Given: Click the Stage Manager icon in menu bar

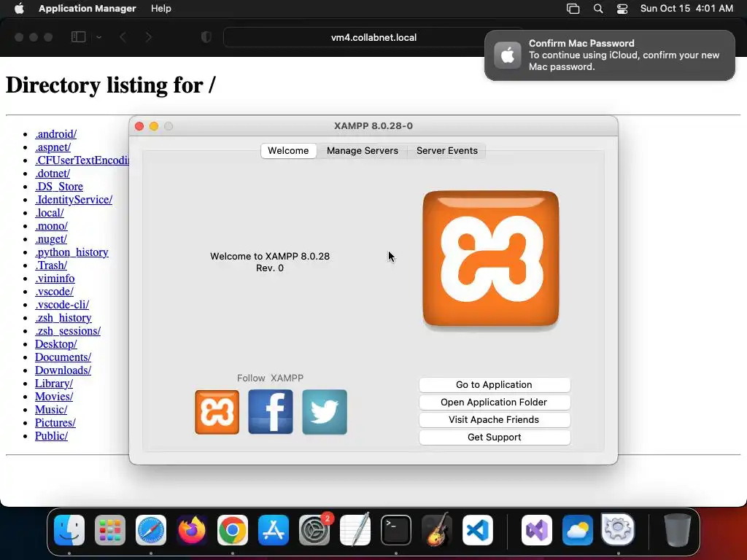Looking at the screenshot, I should click(x=573, y=9).
